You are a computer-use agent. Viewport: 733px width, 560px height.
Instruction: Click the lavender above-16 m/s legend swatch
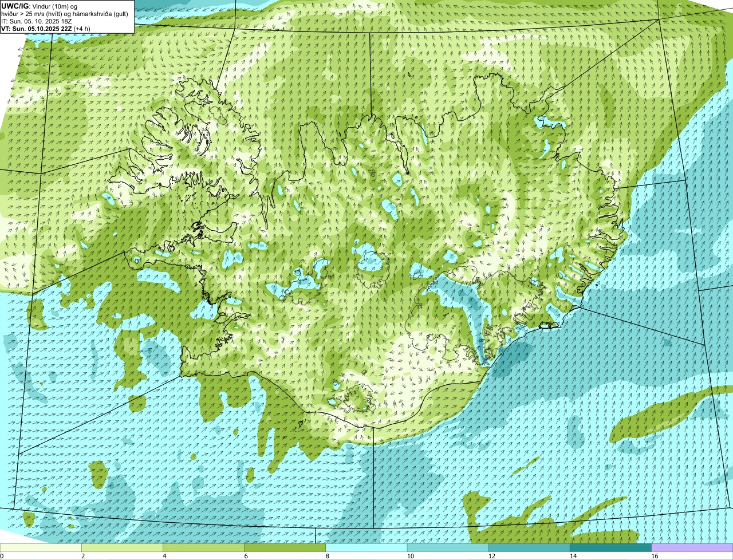tap(692, 548)
